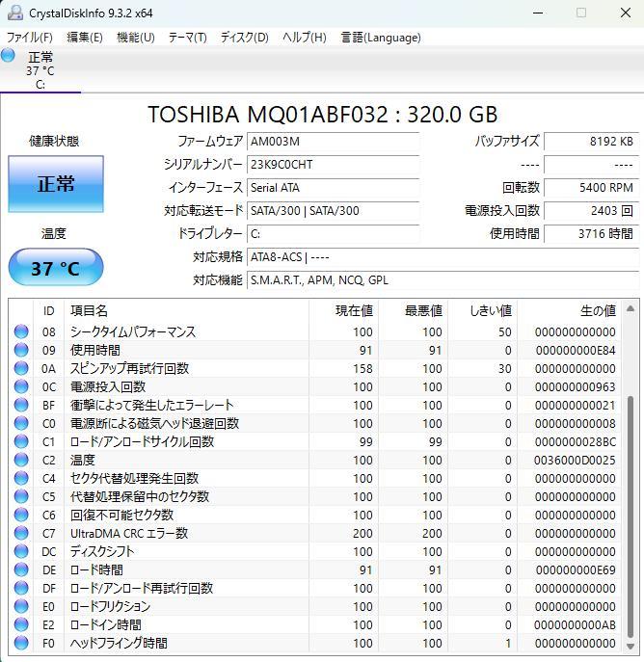Screen dimensions: 644x662
Task: Open the ディスク(D) menu
Action: click(244, 38)
